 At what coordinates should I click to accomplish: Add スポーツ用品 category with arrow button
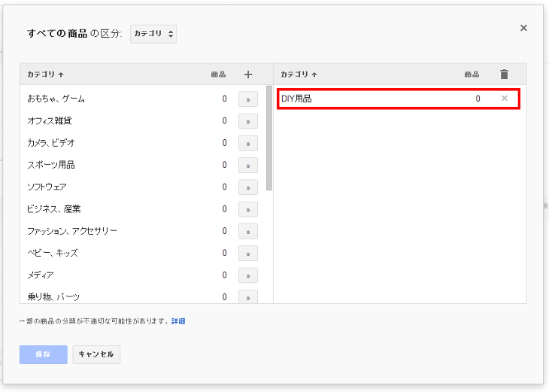247,165
